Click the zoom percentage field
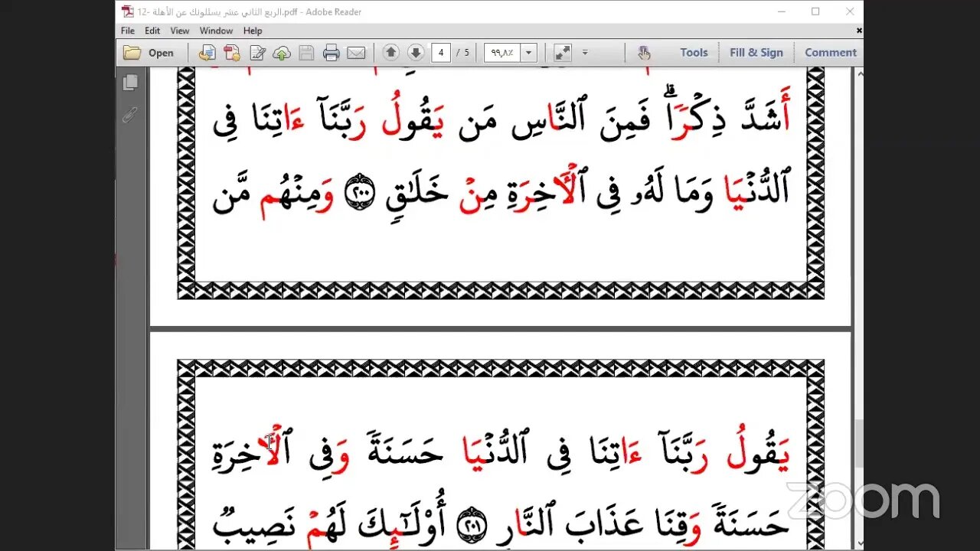This screenshot has height=551, width=980. click(502, 53)
